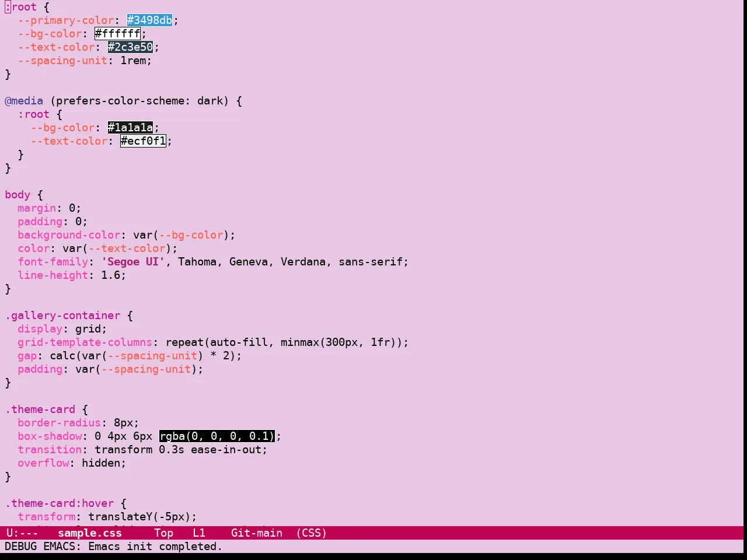The image size is (747, 560).
Task: Click the #2c3e50 color value
Action: click(130, 47)
